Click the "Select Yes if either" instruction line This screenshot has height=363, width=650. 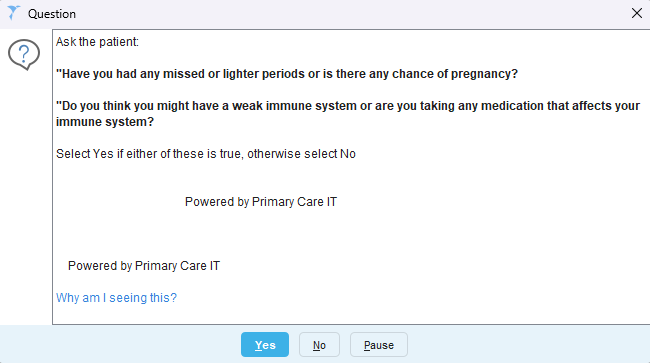tap(206, 154)
